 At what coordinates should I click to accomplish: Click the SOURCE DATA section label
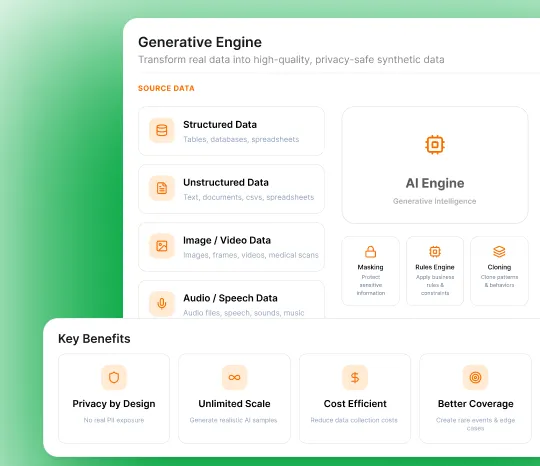point(166,89)
